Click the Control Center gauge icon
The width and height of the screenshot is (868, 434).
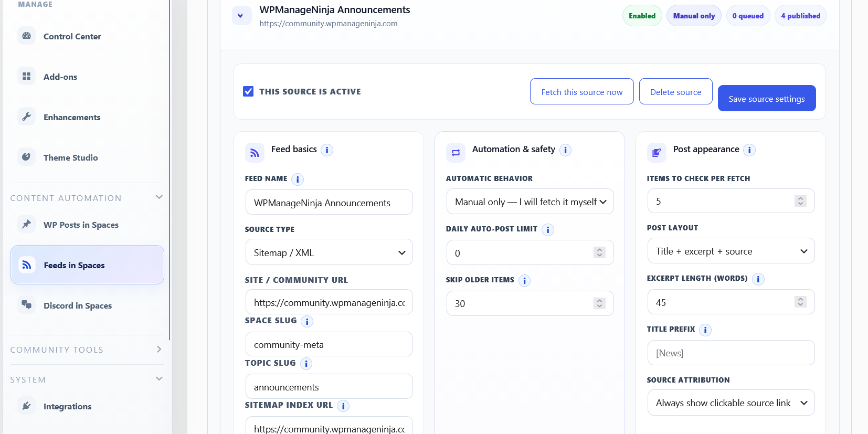tap(26, 36)
